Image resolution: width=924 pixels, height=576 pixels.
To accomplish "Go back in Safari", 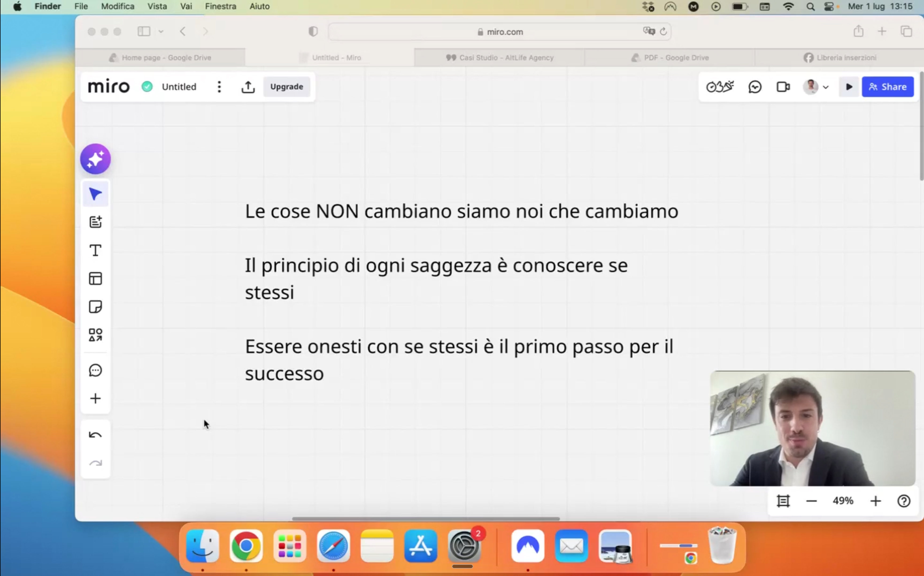I will point(183,32).
